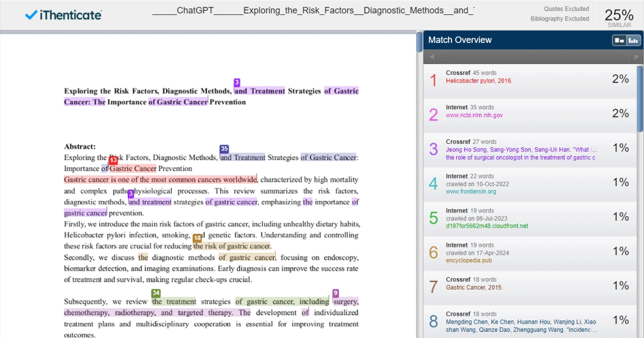This screenshot has height=338, width=644.
Task: Select match number 2 in Match Overview
Action: [530, 116]
